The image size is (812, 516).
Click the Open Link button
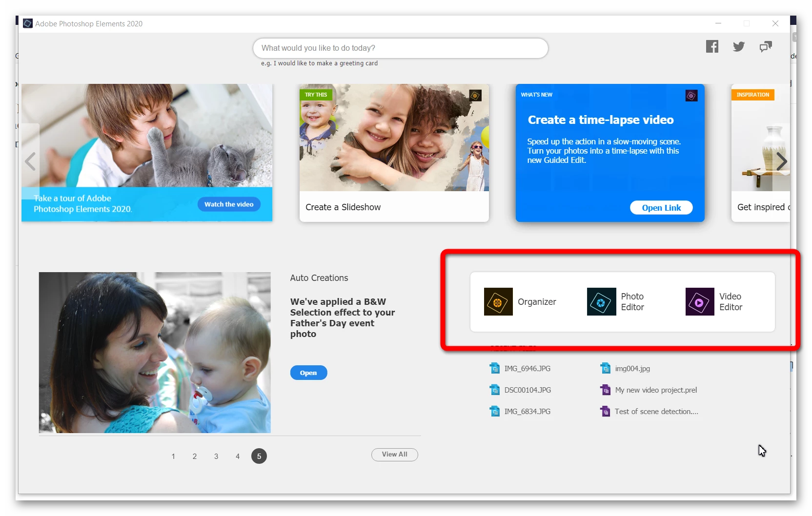(x=661, y=208)
